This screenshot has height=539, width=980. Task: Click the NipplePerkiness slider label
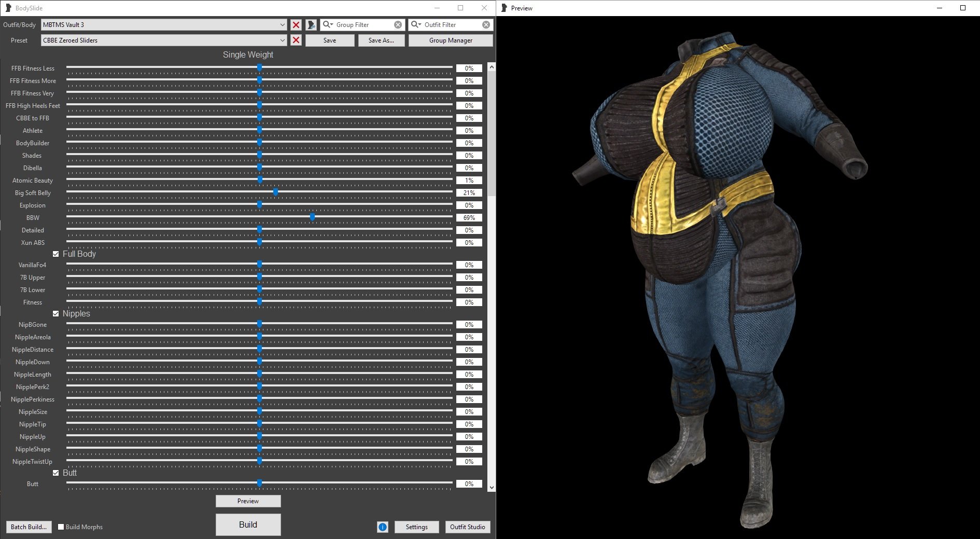coord(33,399)
